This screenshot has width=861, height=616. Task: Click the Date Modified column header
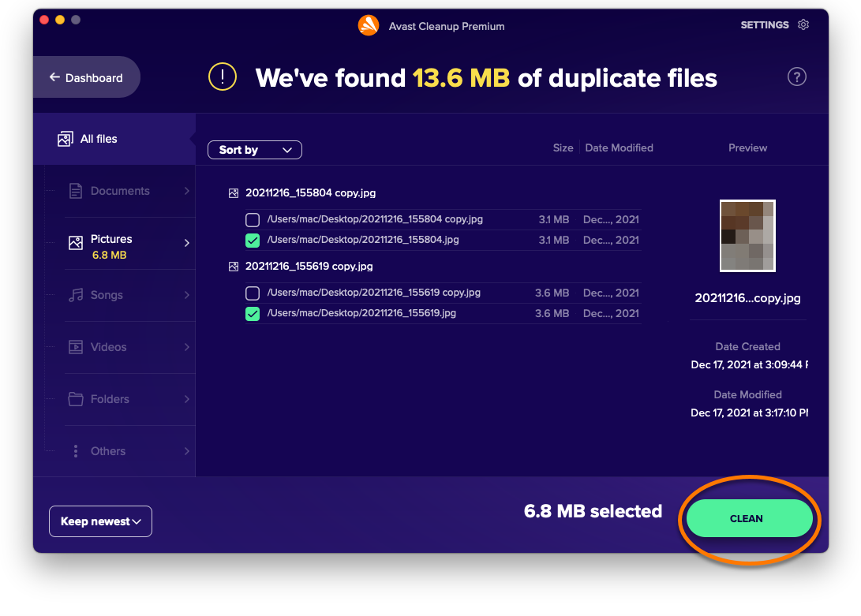click(x=619, y=147)
